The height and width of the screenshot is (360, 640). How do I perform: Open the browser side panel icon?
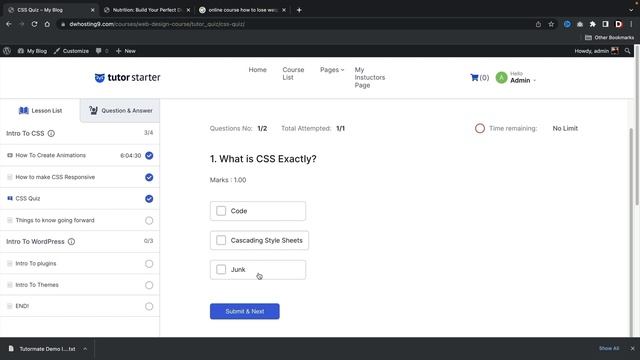(605, 24)
